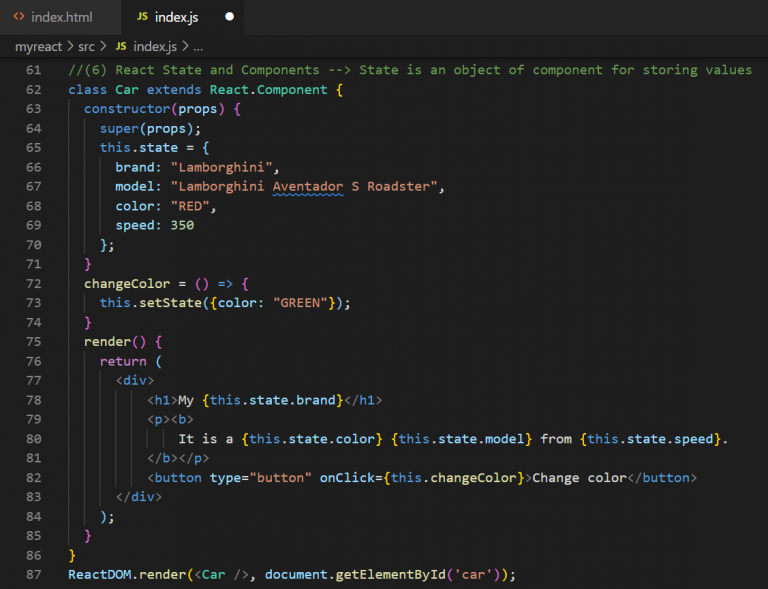768x589 pixels.
Task: Click the chevron between src and index.js
Action: tap(104, 46)
